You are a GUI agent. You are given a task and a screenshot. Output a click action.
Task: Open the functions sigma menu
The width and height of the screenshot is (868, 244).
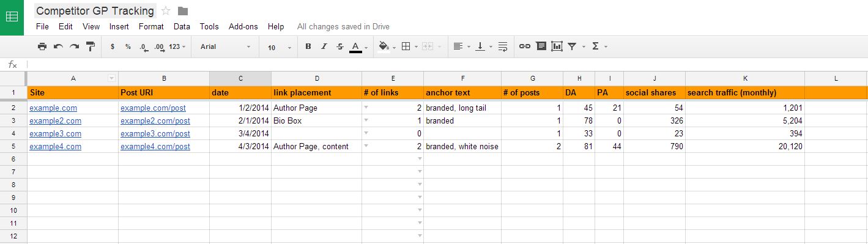pyautogui.click(x=599, y=46)
